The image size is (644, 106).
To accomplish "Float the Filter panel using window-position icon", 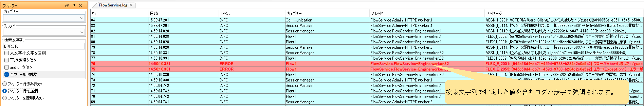I will (67, 6).
